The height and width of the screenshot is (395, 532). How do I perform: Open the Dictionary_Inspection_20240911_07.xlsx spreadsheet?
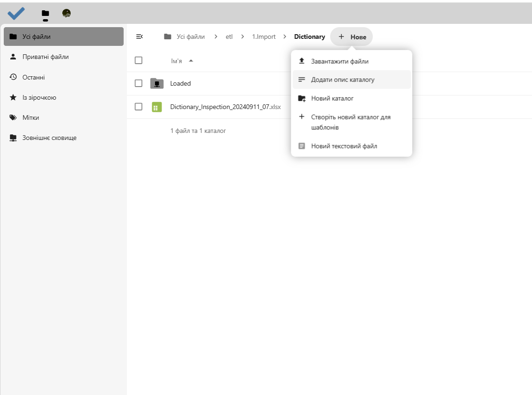coord(226,107)
